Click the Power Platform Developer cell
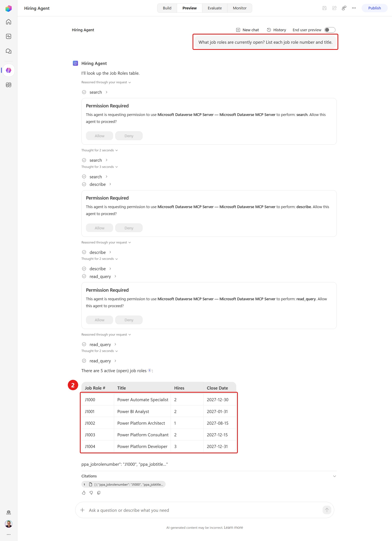The width and height of the screenshot is (392, 541). point(142,447)
